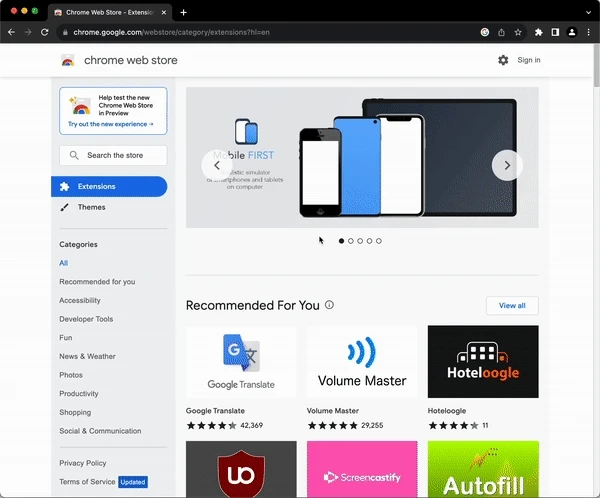Select the second carousel dot indicator
This screenshot has width=600, height=498.
coord(350,241)
